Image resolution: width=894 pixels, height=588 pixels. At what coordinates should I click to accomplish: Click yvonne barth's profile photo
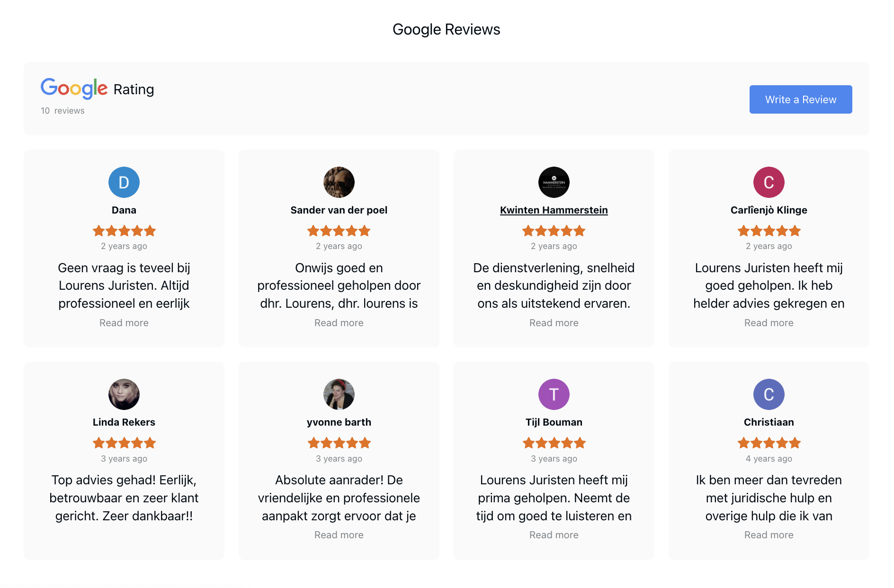click(339, 394)
